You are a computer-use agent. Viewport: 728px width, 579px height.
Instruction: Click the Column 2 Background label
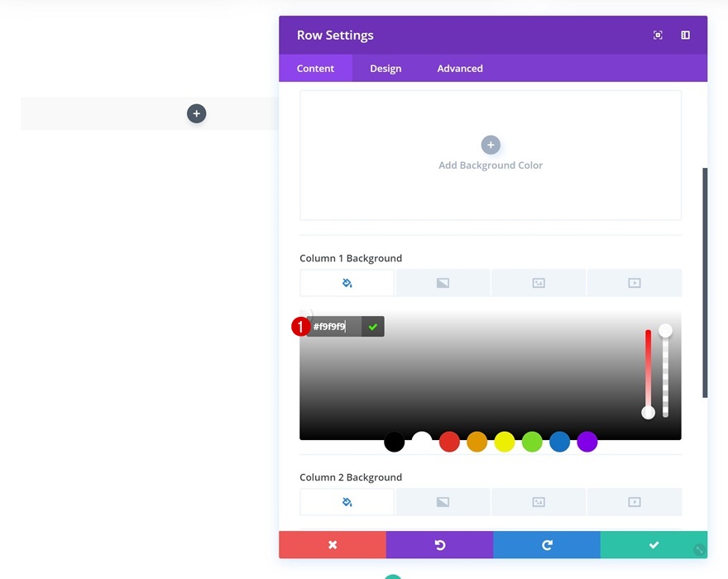coord(351,477)
